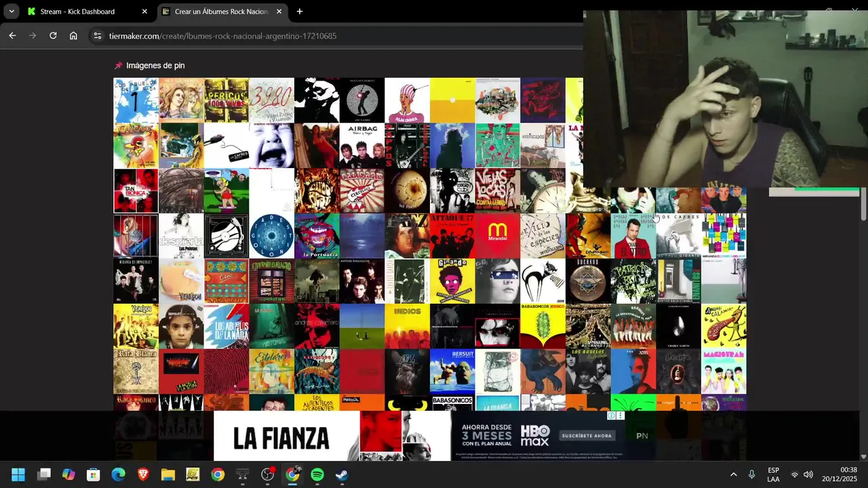Pick the Rata Blanca beige album cover
This screenshot has height=488, width=868.
(x=136, y=371)
